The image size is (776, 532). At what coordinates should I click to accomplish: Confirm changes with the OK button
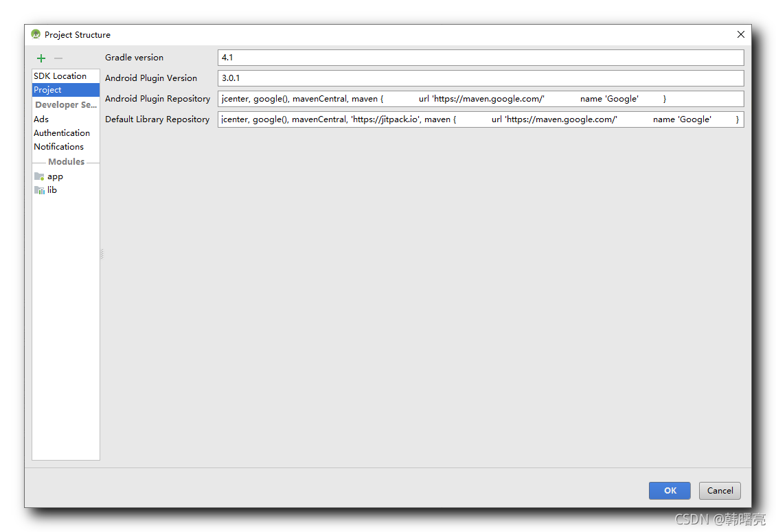[x=670, y=490]
